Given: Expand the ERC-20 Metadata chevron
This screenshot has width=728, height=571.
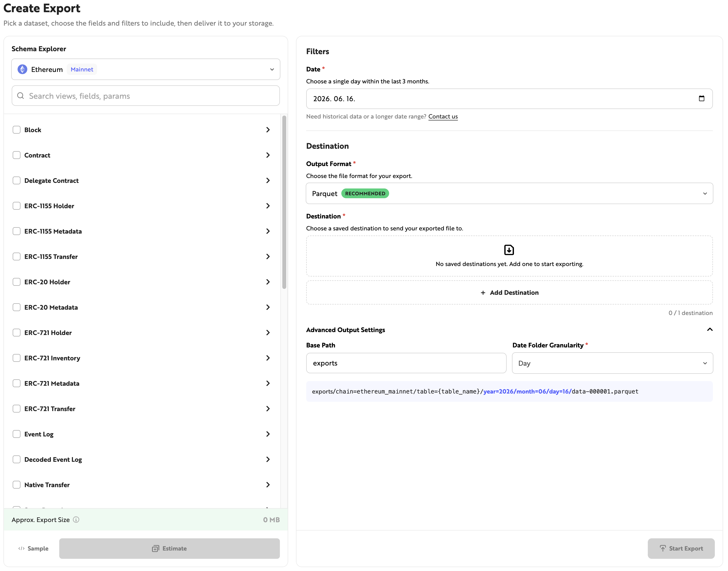Looking at the screenshot, I should (268, 307).
